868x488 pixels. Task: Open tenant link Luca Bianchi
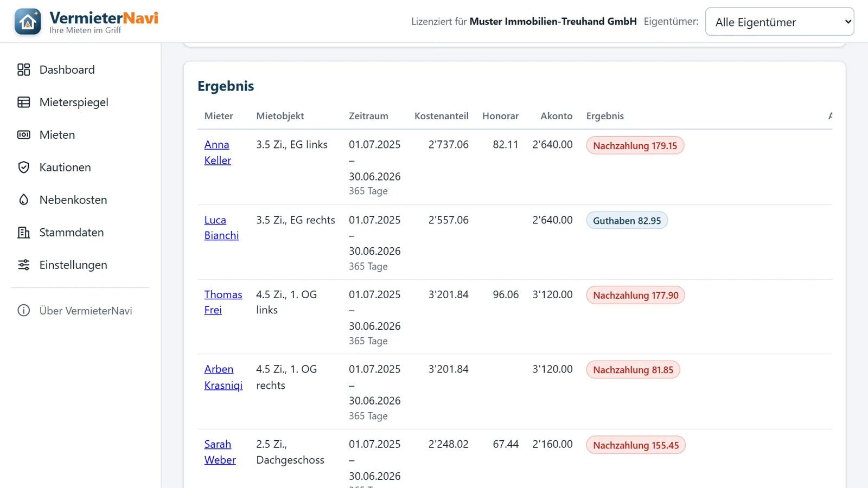221,228
